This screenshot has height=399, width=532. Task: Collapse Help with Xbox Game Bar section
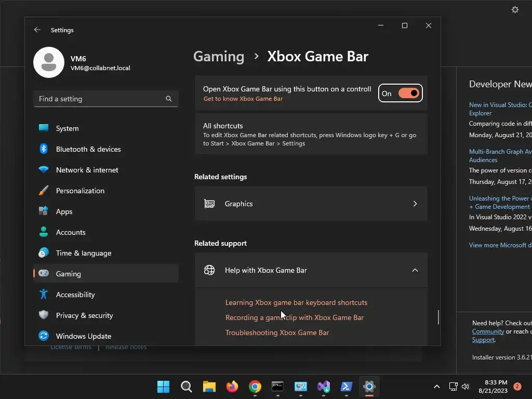pyautogui.click(x=415, y=270)
